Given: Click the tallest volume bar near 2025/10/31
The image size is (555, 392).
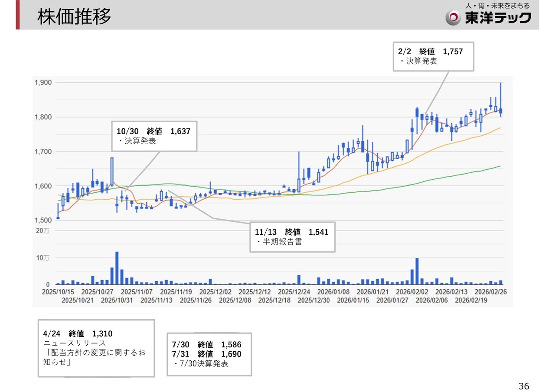Looking at the screenshot, I should coord(117,268).
